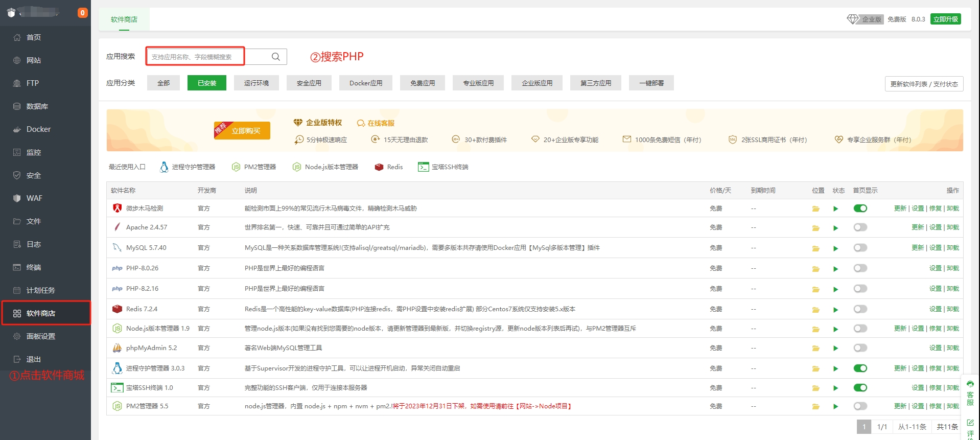Toggle homepage display for PHP-8.0.26
Screen dimensions: 980x440
(x=860, y=268)
